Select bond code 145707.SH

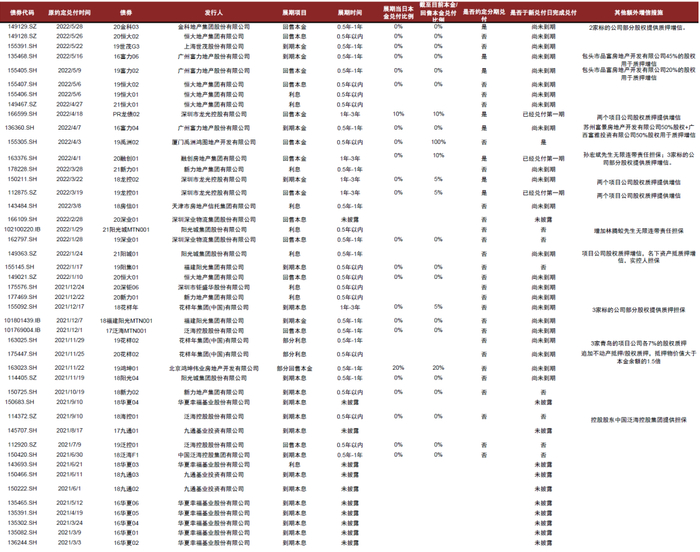(x=22, y=431)
